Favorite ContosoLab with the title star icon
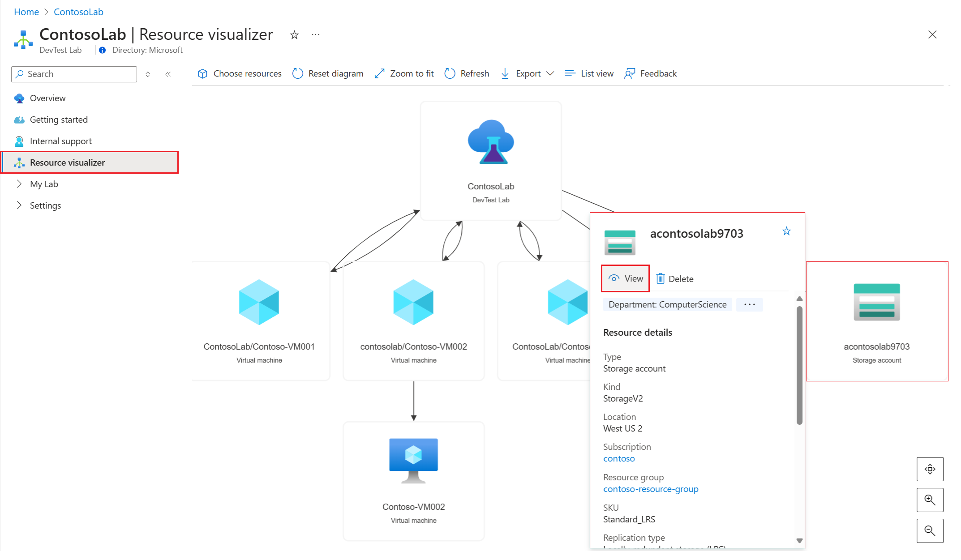Screen dimensions: 961x560 tap(294, 35)
